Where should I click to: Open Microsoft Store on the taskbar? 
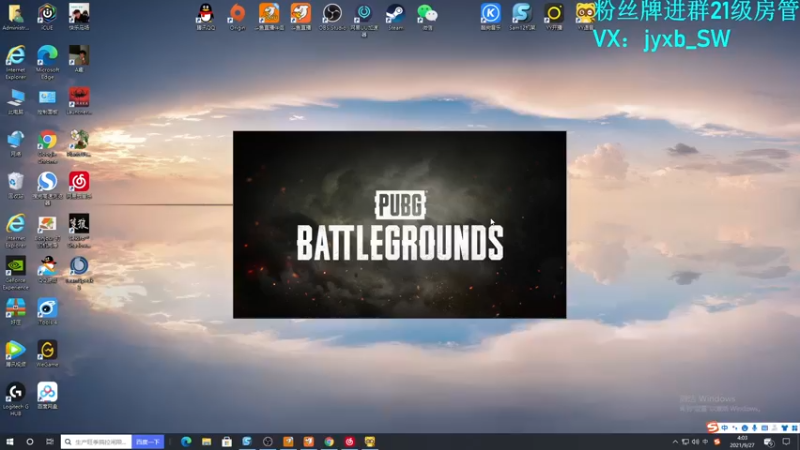coord(227,441)
